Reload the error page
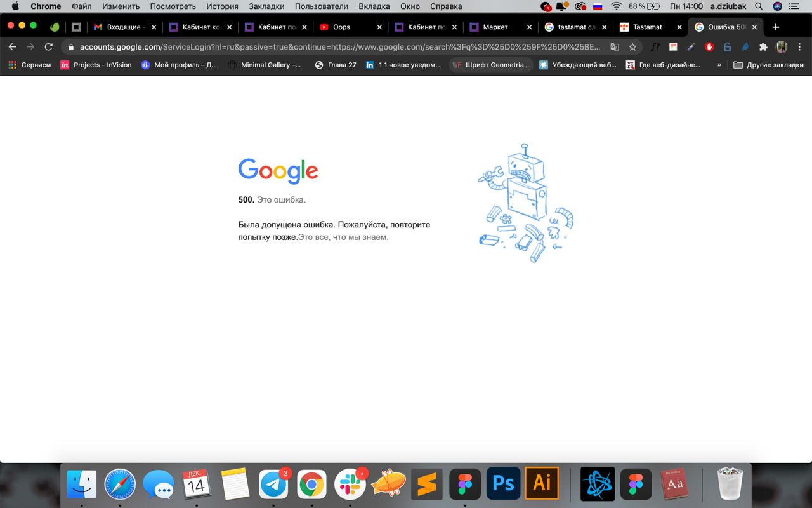Screen dimensions: 812x508 tap(49, 47)
